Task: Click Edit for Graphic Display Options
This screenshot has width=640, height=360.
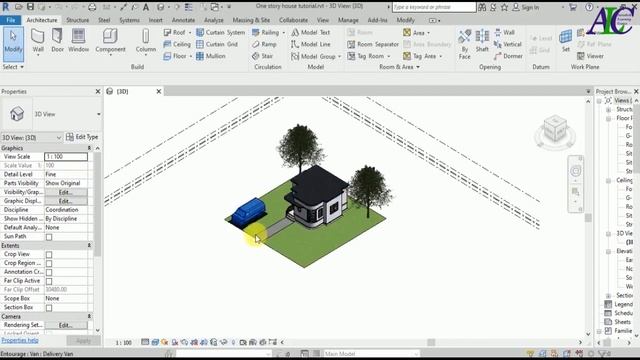Action: pos(66,201)
